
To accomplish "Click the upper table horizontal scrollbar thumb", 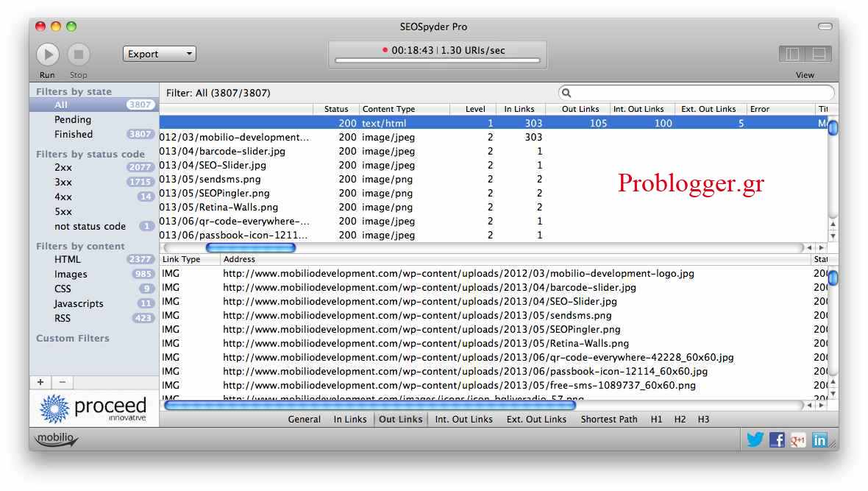I will coord(251,248).
